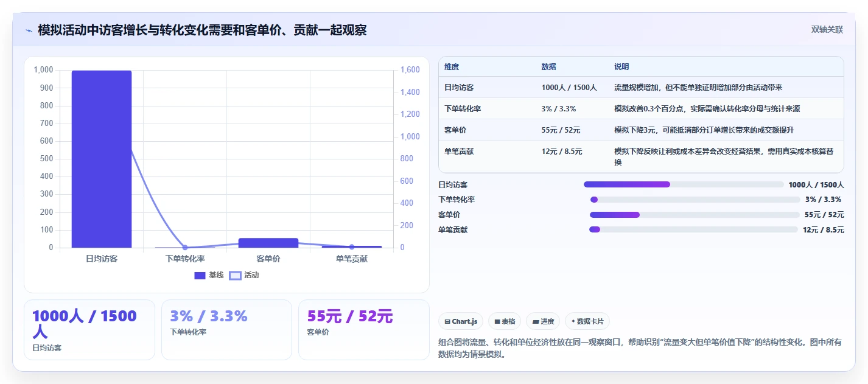Click the 数据卡片 tag chip
This screenshot has width=868, height=384.
[587, 321]
